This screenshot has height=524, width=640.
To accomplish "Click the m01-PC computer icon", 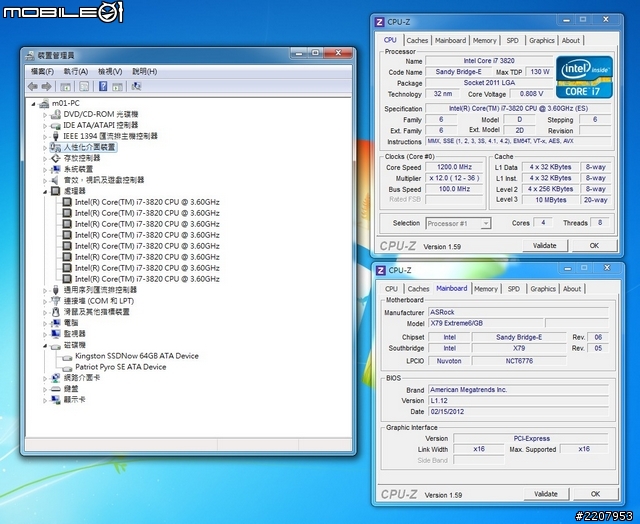I will tap(44, 104).
